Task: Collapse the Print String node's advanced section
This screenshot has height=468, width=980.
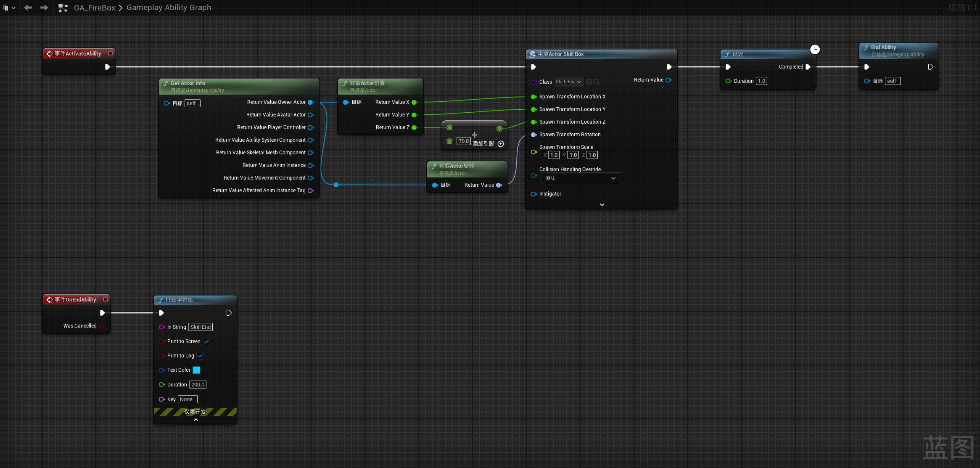Action: pyautogui.click(x=195, y=420)
